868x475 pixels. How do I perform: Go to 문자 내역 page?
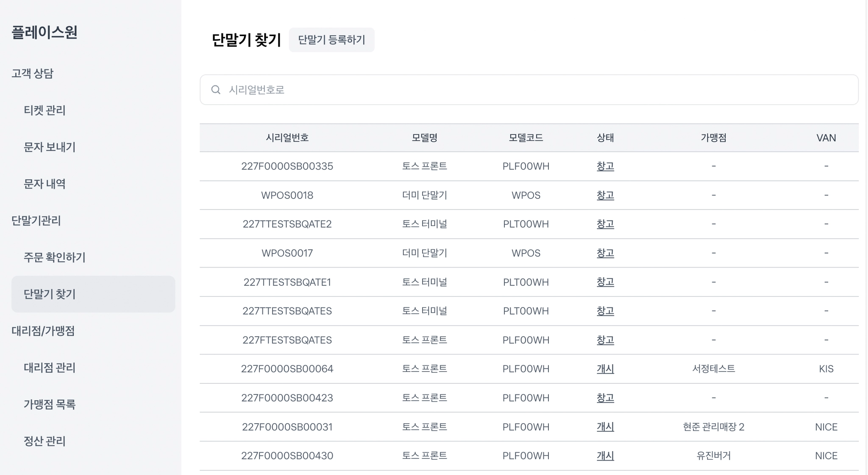click(45, 184)
